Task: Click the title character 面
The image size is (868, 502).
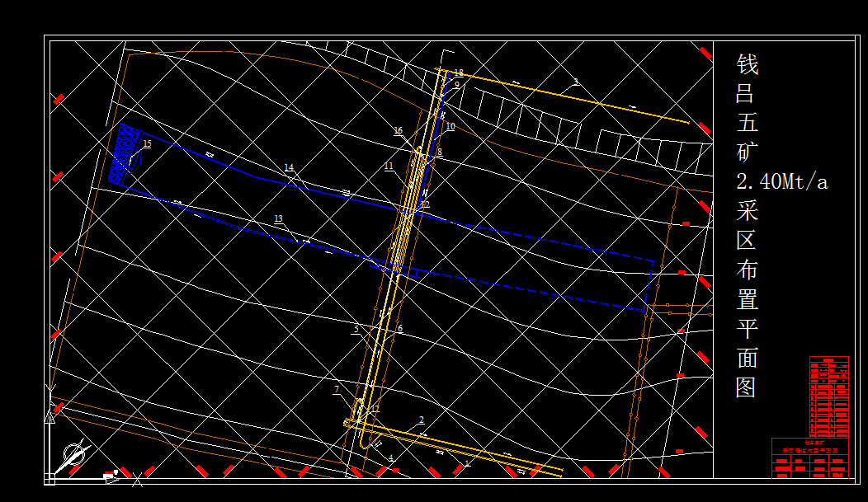Action: [747, 357]
